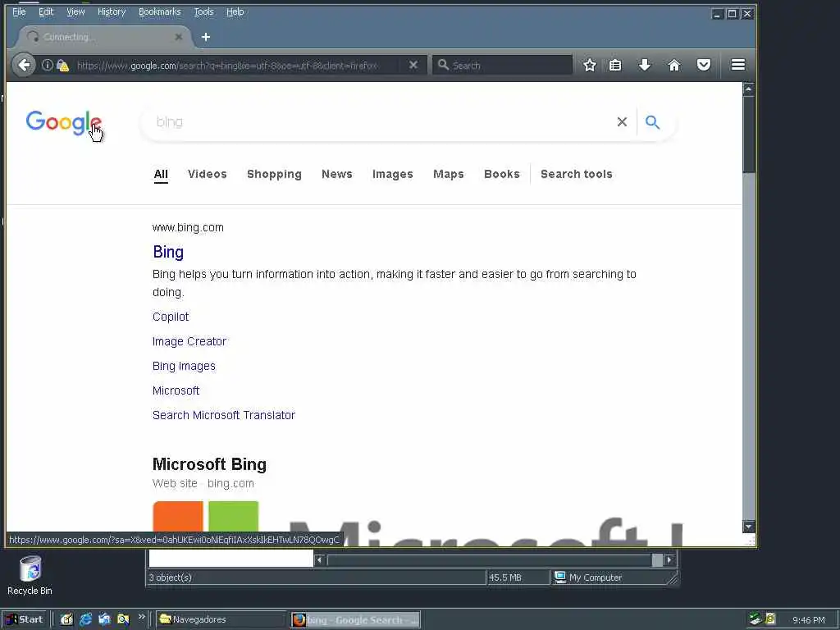Click the Microsoft Bing panel heading

click(x=209, y=464)
